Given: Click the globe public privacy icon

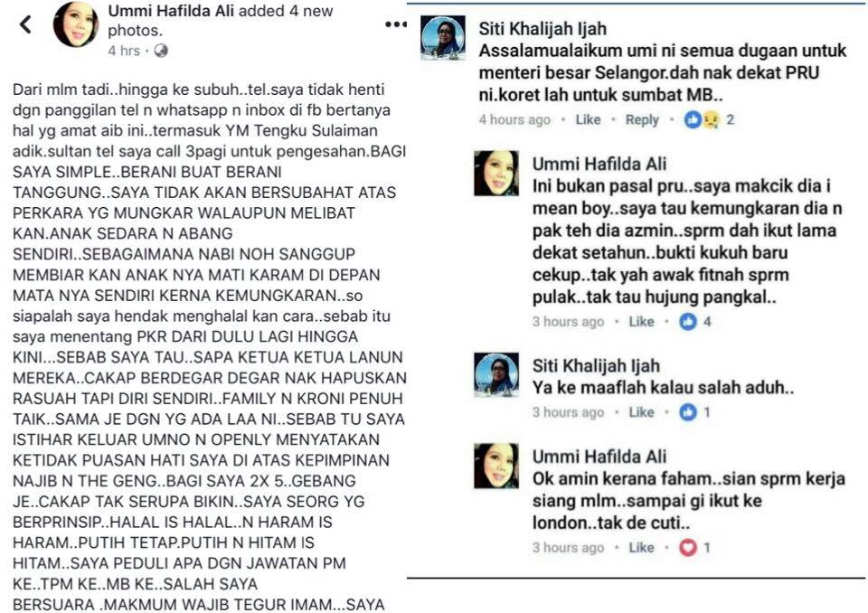Looking at the screenshot, I should (161, 51).
